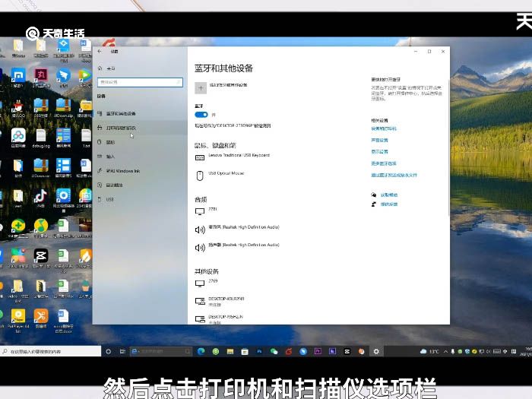The height and width of the screenshot is (399, 532).
Task: Click the Settings search field (查找设置)
Action: (140, 82)
